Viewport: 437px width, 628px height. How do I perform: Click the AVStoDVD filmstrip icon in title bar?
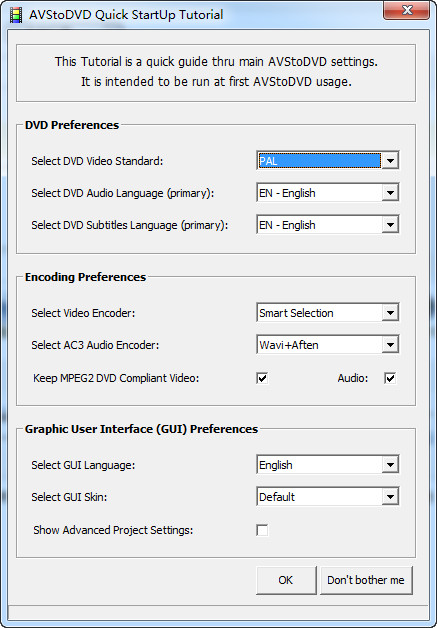(16, 15)
